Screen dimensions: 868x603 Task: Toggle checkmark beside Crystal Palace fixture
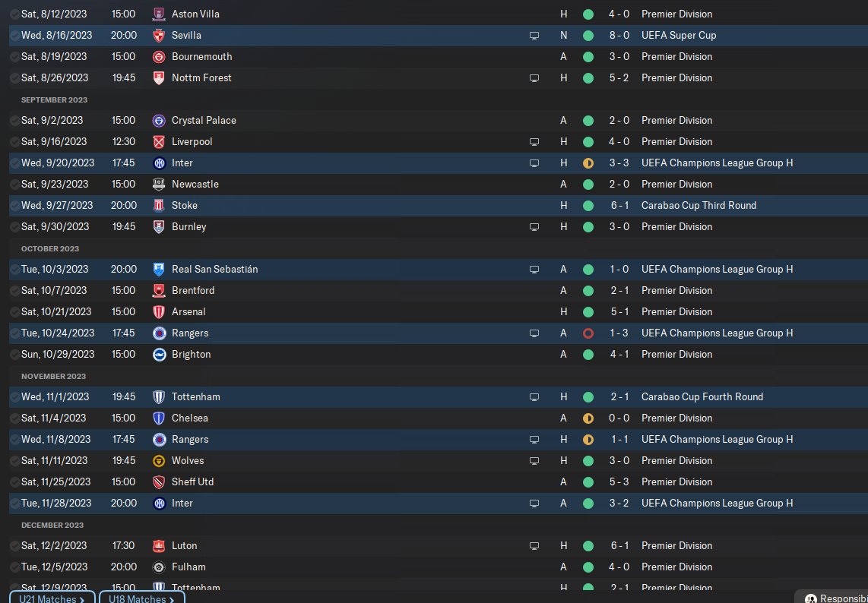(14, 120)
